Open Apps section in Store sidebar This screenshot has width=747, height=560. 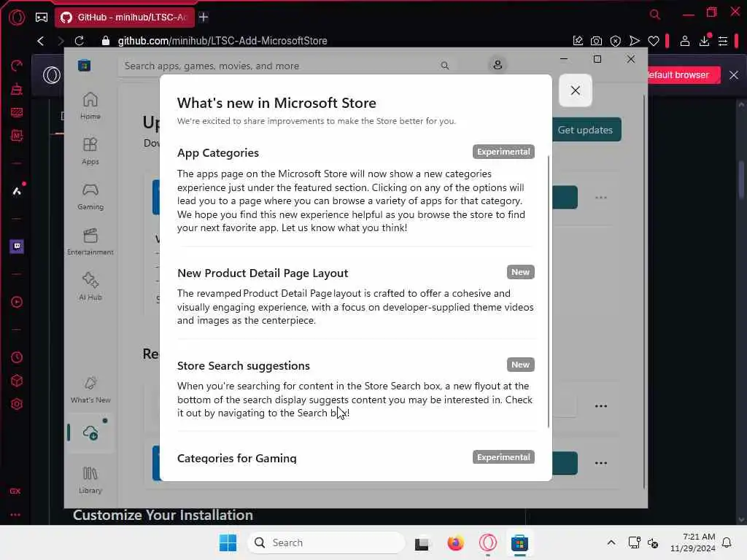(x=90, y=151)
